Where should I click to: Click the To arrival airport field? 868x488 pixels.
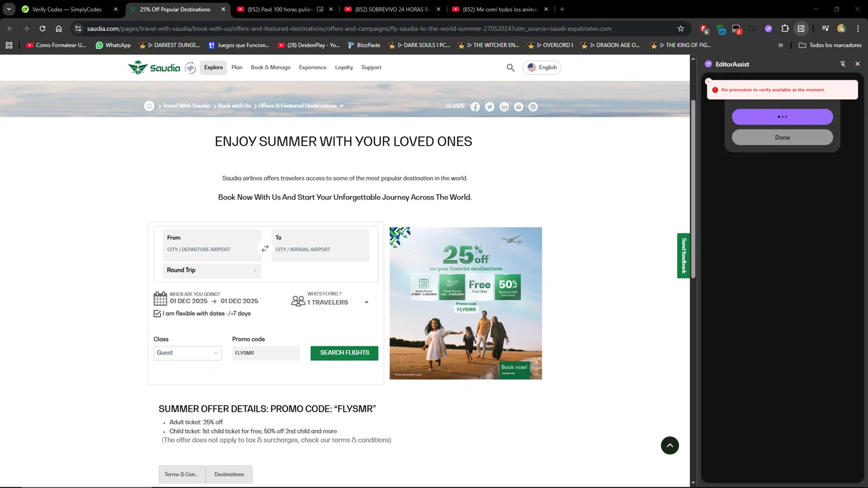click(x=320, y=245)
